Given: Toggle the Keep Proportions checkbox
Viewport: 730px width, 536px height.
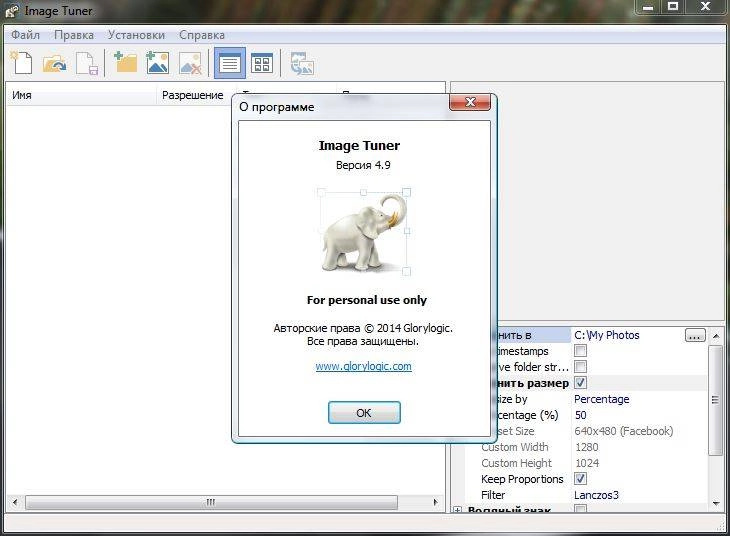Looking at the screenshot, I should click(580, 479).
